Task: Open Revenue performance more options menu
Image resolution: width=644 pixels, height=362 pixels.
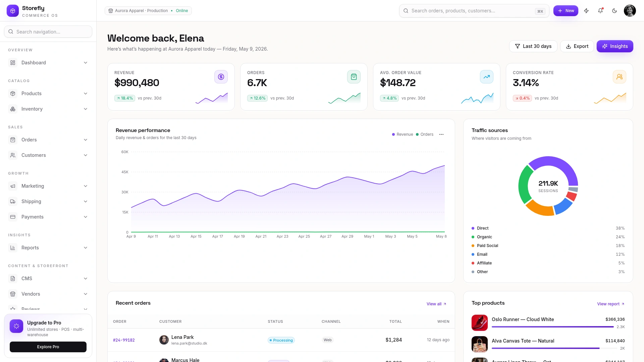Action: click(x=441, y=134)
